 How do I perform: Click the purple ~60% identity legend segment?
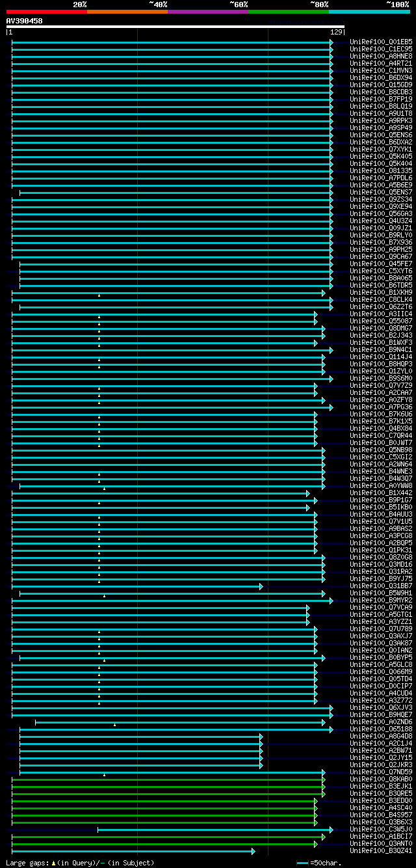tap(208, 11)
